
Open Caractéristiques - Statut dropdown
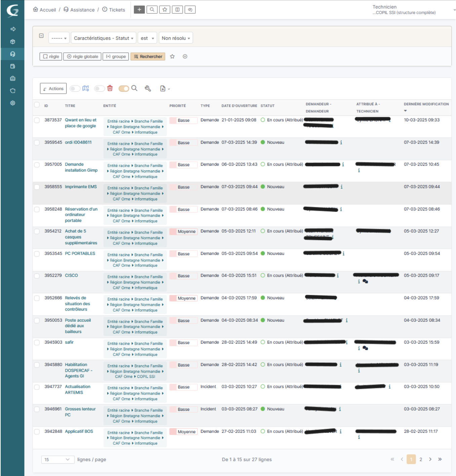click(x=104, y=38)
